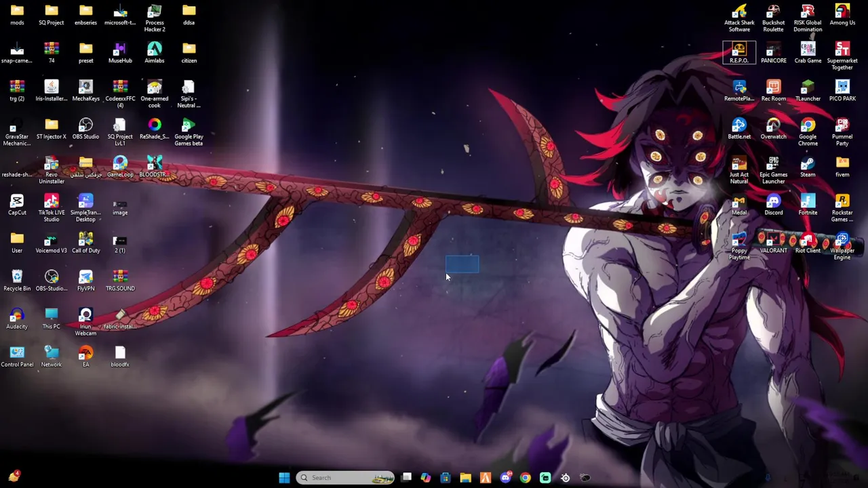This screenshot has width=868, height=488.
Task: Select the Riot Client icon
Action: tap(808, 242)
